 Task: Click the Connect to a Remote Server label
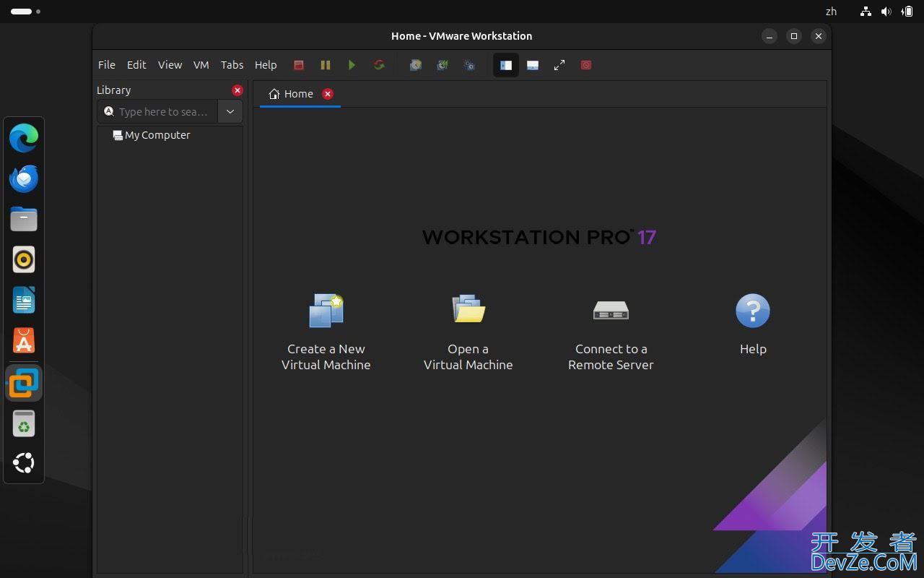[611, 357]
